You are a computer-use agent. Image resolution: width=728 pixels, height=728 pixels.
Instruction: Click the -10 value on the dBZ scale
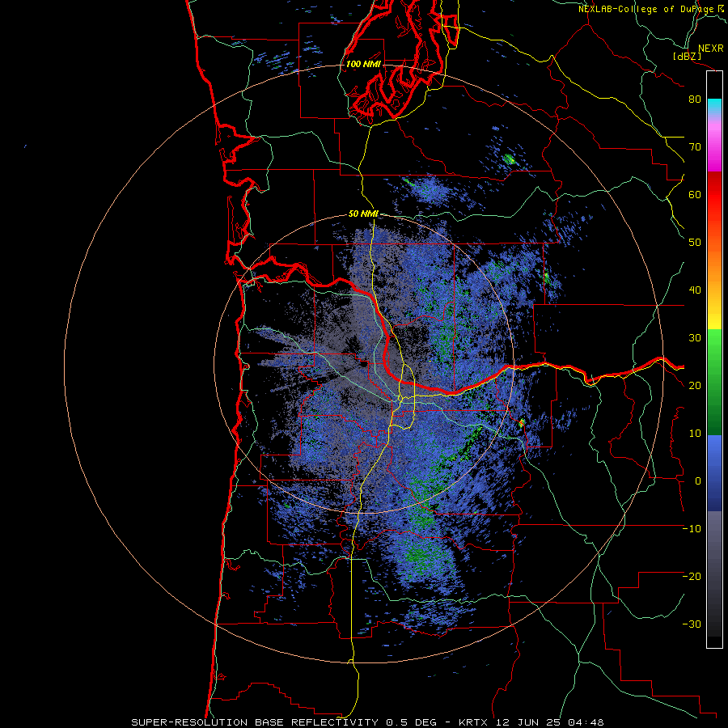(x=692, y=529)
